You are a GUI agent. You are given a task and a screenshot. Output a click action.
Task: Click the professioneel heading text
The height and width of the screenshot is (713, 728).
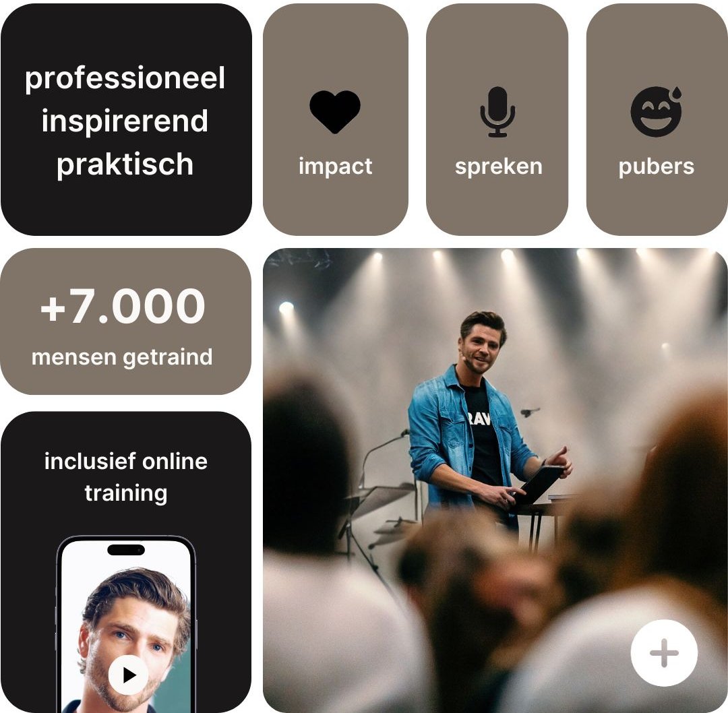pyautogui.click(x=125, y=79)
